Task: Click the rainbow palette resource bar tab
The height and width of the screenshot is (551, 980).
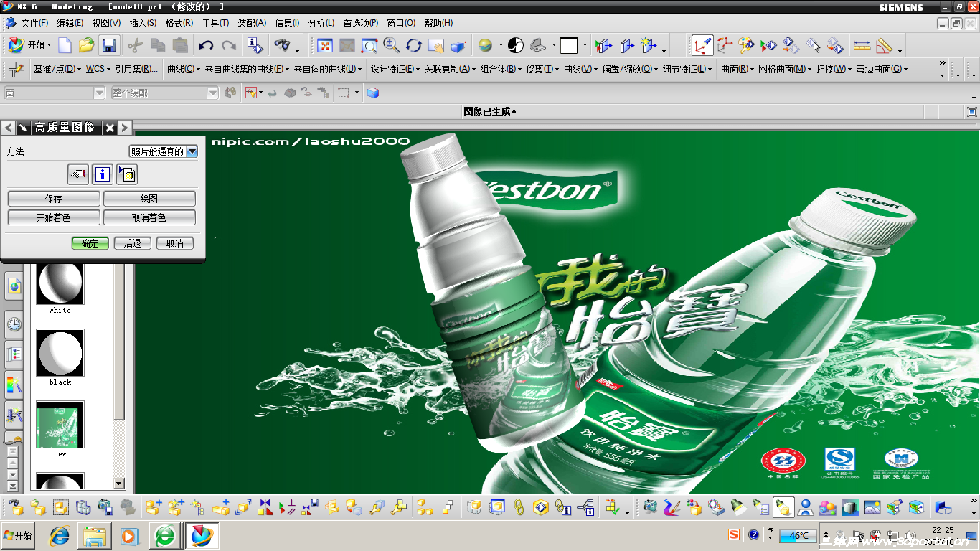Action: click(14, 384)
